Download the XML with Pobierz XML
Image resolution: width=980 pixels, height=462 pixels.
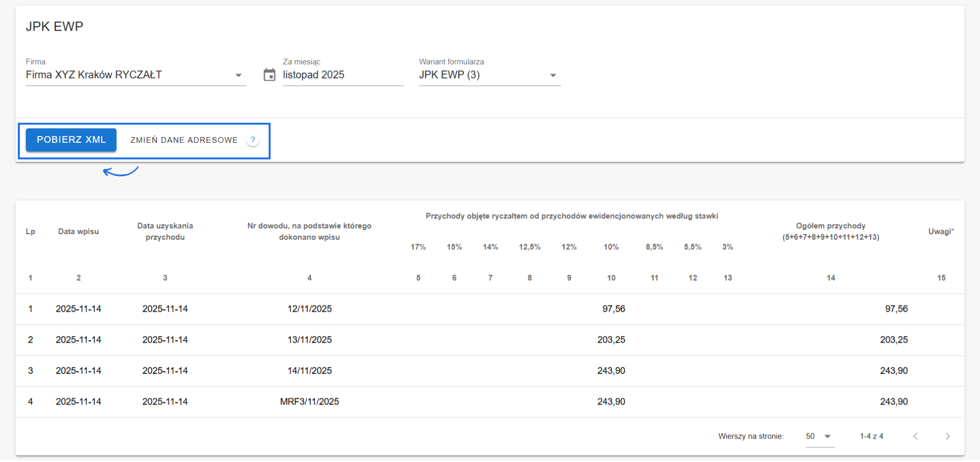tap(71, 140)
